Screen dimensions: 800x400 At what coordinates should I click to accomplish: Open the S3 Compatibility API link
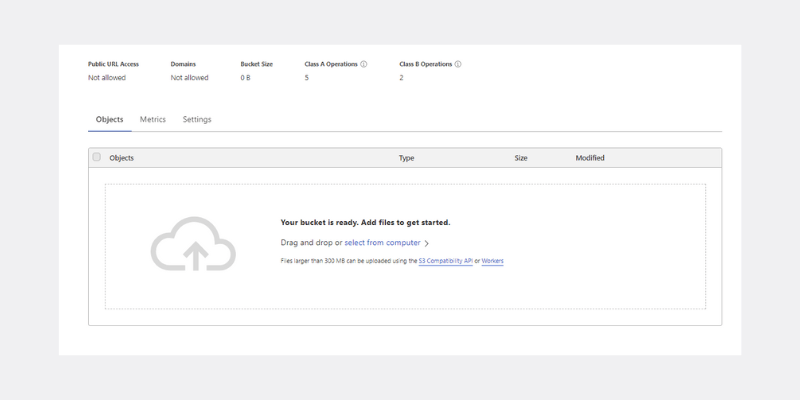(x=445, y=261)
